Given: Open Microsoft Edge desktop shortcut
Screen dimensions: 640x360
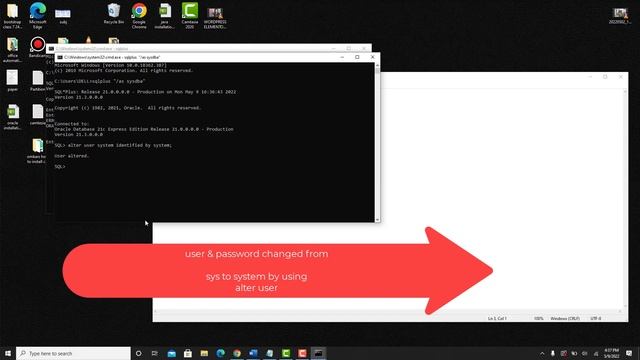Looking at the screenshot, I should pos(38,16).
